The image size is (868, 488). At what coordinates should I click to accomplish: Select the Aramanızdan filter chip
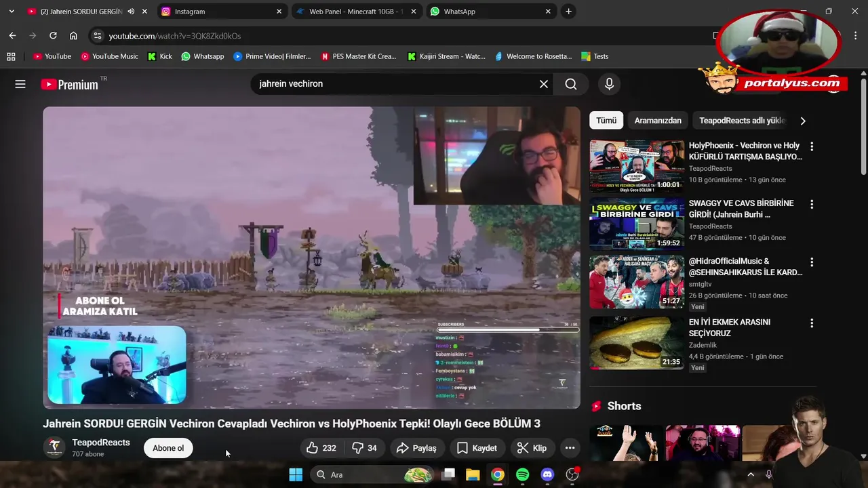click(x=658, y=121)
